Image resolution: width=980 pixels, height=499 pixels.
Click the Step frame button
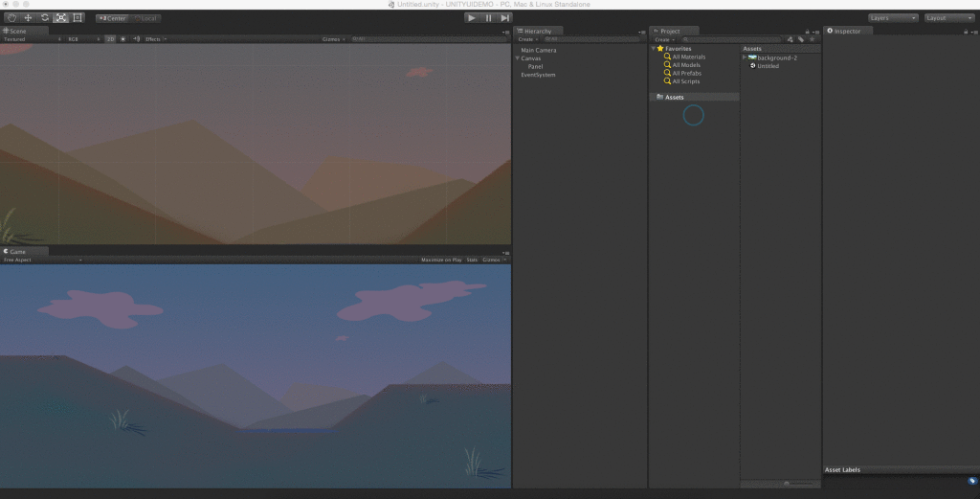point(505,18)
